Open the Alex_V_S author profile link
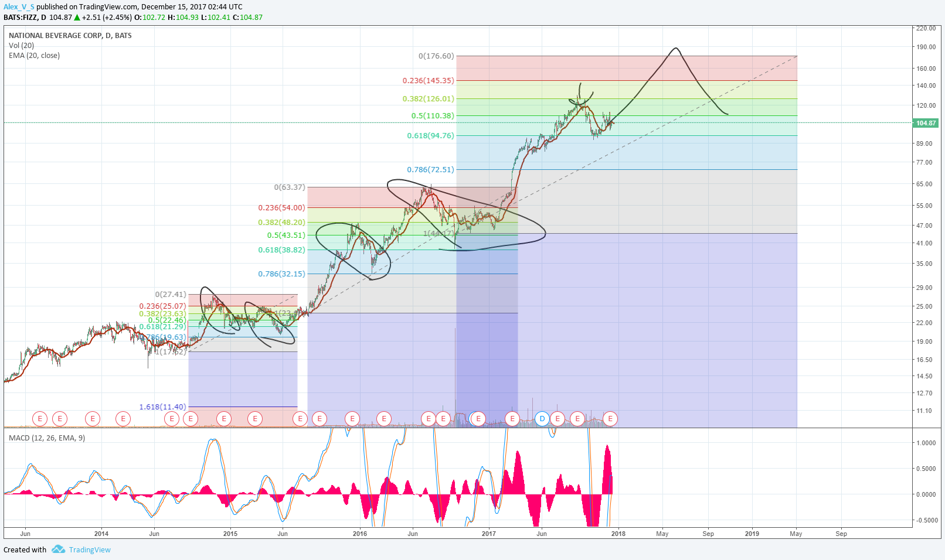Screen dimensions: 945x560 tap(19, 7)
